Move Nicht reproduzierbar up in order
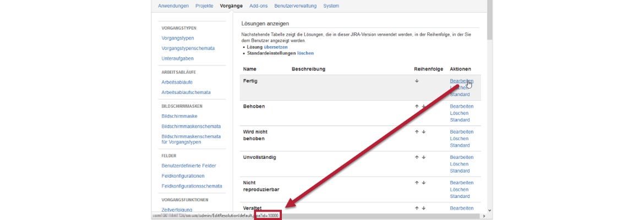 tap(417, 183)
